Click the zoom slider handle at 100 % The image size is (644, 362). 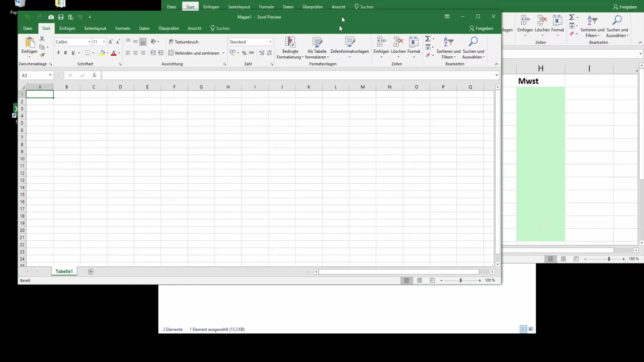[x=461, y=281]
